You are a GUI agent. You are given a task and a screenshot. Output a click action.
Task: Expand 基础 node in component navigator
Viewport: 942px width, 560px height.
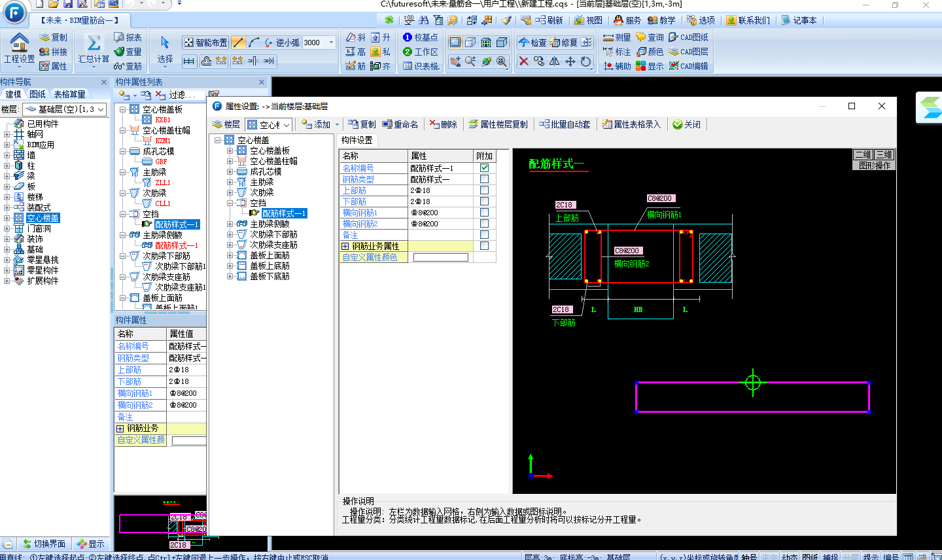pyautogui.click(x=7, y=249)
